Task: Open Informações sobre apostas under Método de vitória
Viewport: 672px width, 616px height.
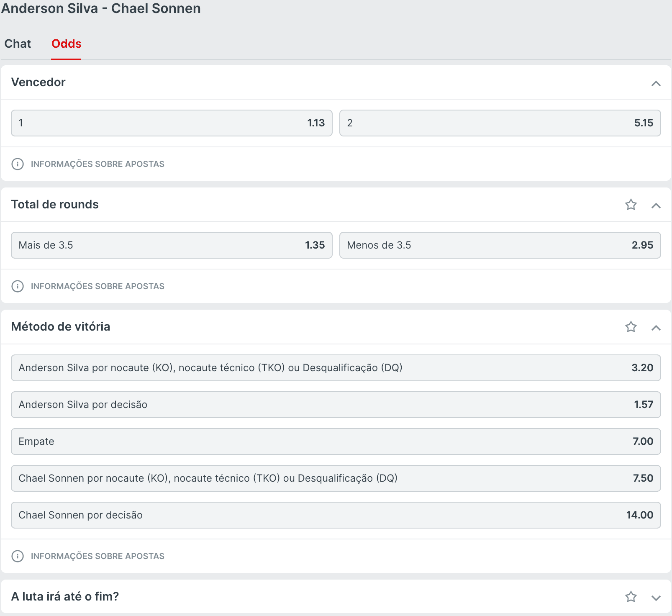Action: tap(97, 556)
